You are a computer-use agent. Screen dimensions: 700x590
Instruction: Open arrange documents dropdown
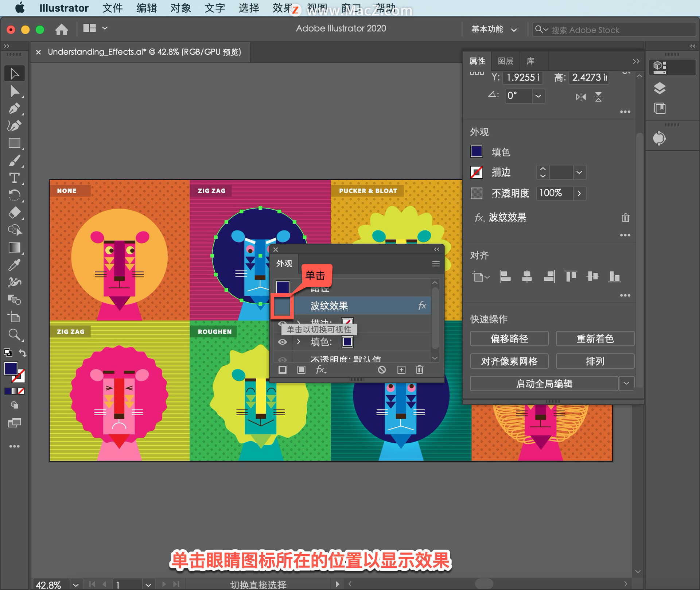pyautogui.click(x=95, y=28)
